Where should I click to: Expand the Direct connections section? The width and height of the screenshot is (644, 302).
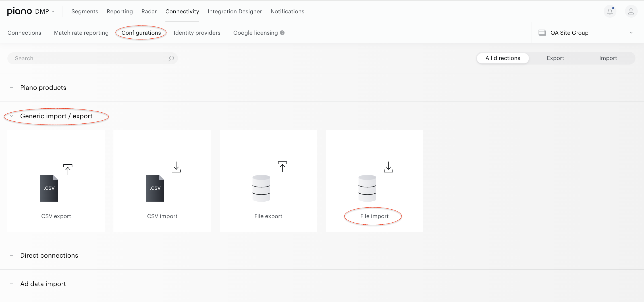pyautogui.click(x=12, y=255)
